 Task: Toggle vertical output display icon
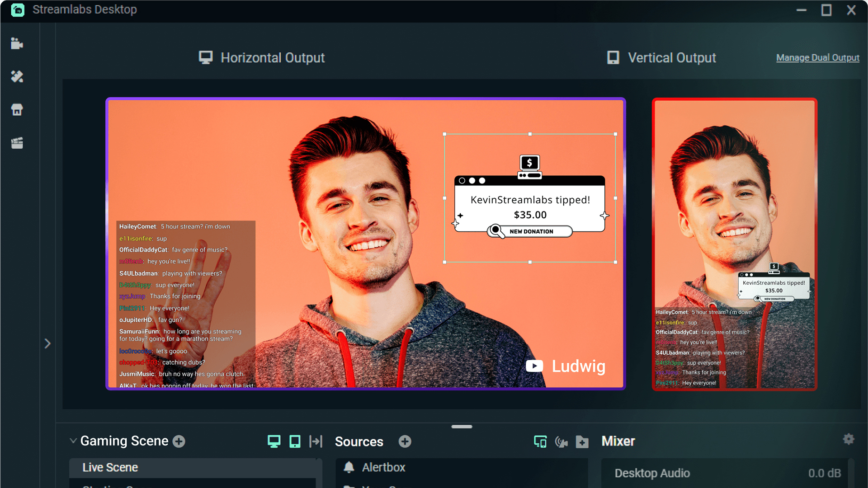[295, 441]
